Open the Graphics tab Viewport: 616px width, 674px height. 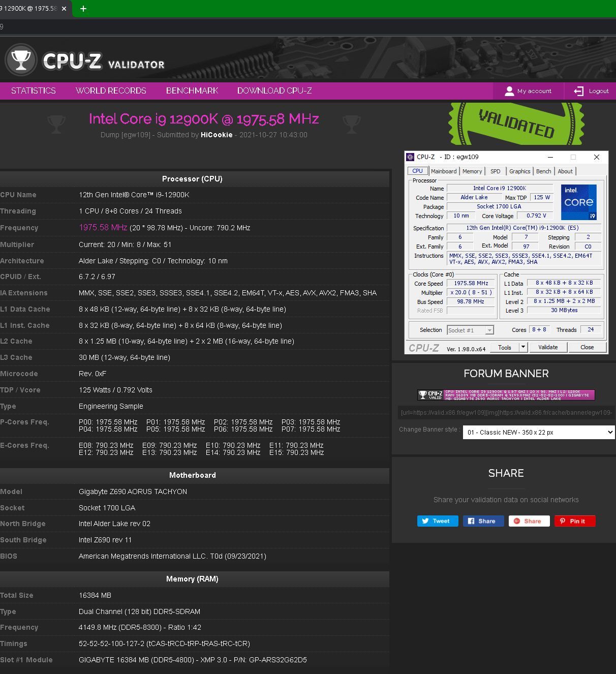(x=519, y=171)
